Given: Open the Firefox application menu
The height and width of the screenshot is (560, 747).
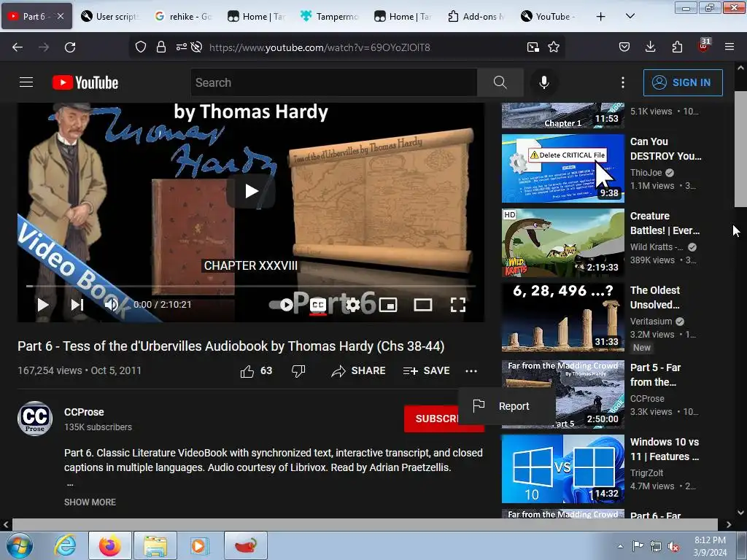Looking at the screenshot, I should tap(729, 47).
